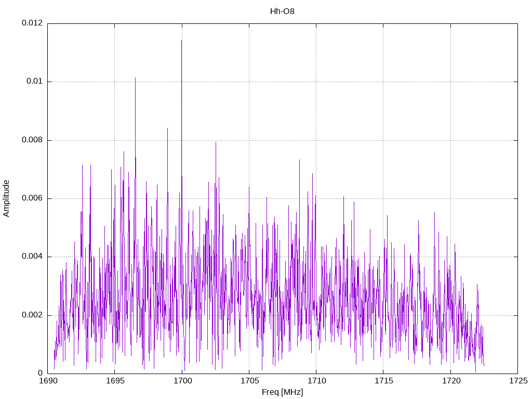Click the Amplitude y-axis label
The width and height of the screenshot is (532, 399).
tap(6, 198)
